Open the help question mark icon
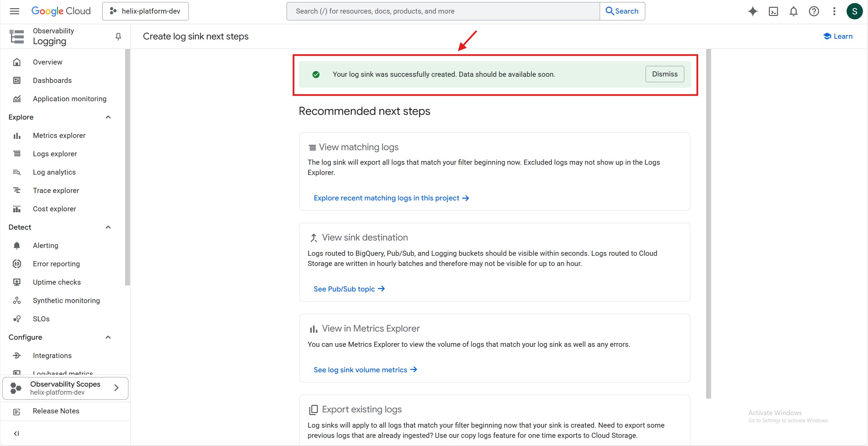 coord(814,11)
